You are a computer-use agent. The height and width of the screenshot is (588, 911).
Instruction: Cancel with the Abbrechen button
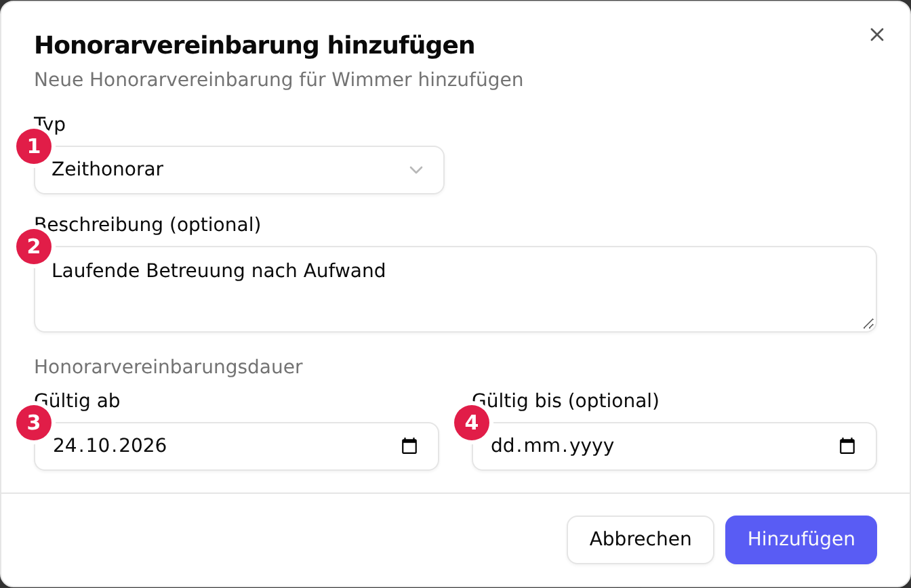pyautogui.click(x=641, y=540)
